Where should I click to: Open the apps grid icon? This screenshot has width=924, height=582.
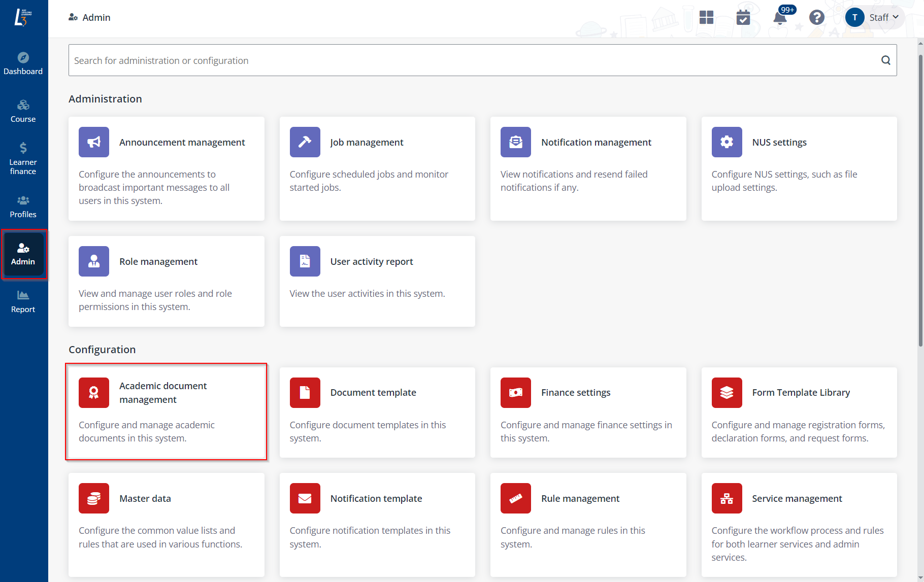706,18
